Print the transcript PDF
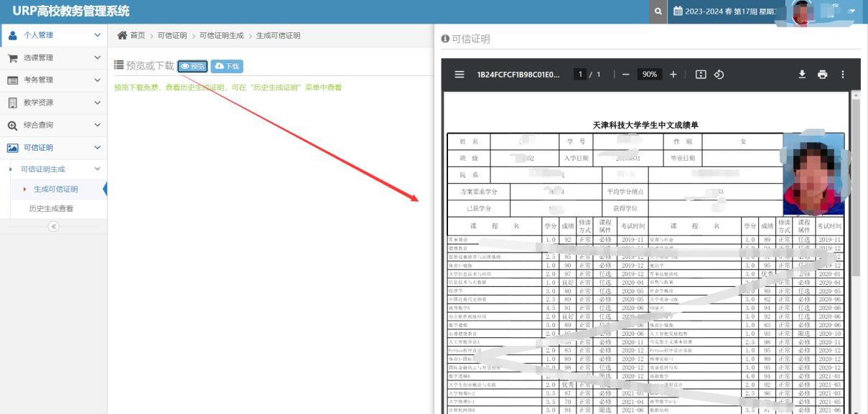868x414 pixels. (822, 75)
